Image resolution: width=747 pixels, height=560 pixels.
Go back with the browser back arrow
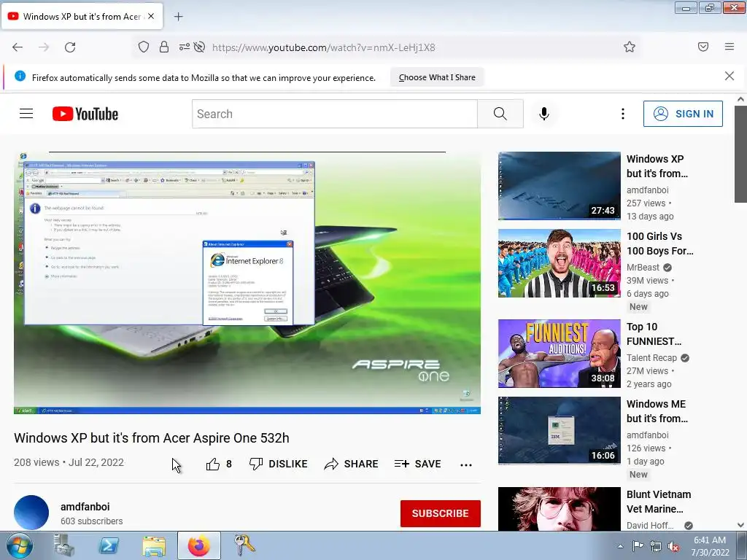pyautogui.click(x=18, y=47)
